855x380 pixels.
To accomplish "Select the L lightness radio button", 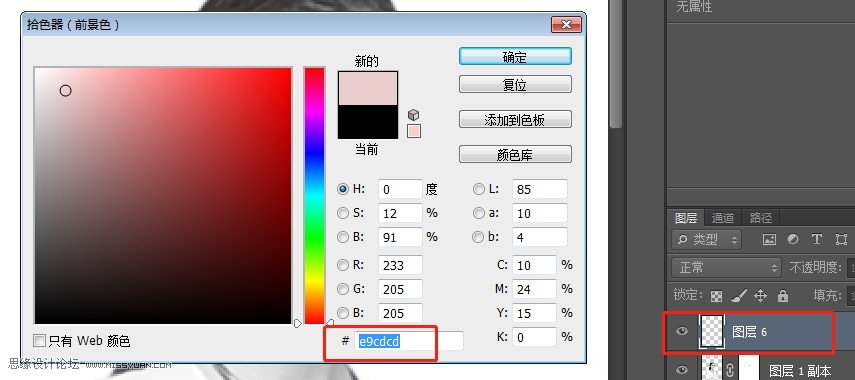I will [x=479, y=189].
